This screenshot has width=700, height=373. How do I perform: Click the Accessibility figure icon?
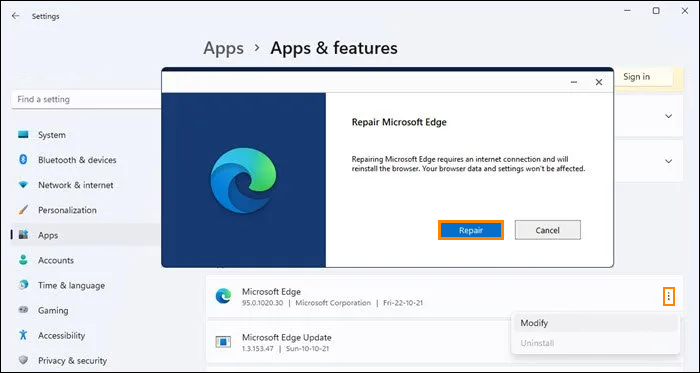tap(23, 335)
